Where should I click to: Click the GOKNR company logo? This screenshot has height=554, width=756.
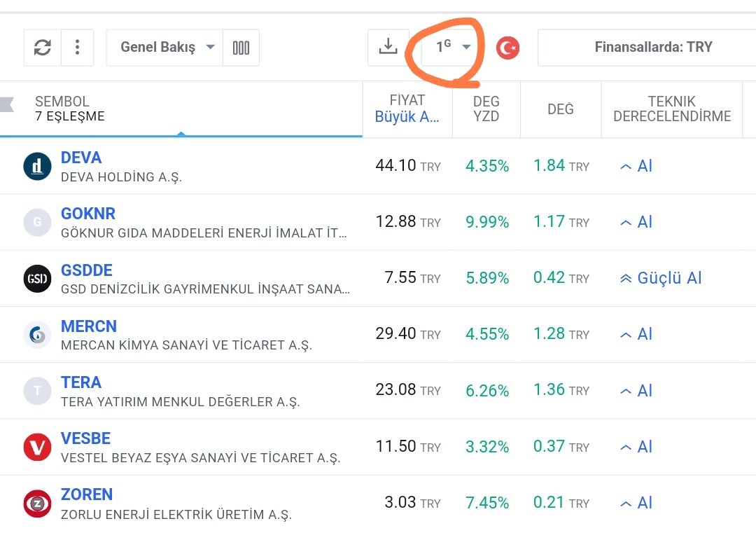(37, 223)
